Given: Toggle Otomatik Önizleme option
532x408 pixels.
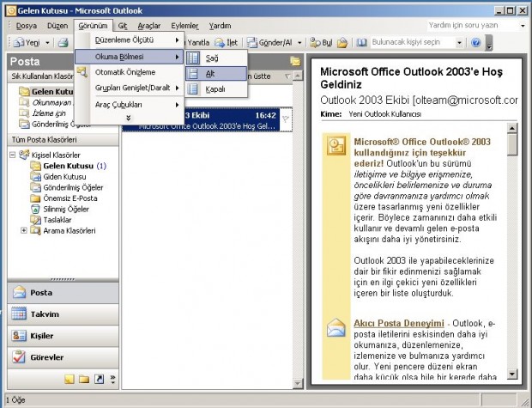Looking at the screenshot, I should [129, 72].
